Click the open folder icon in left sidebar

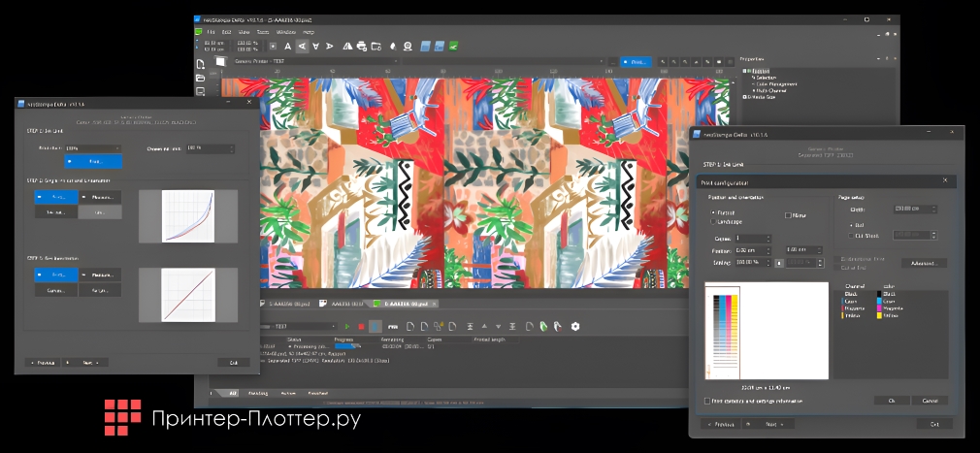tap(200, 78)
